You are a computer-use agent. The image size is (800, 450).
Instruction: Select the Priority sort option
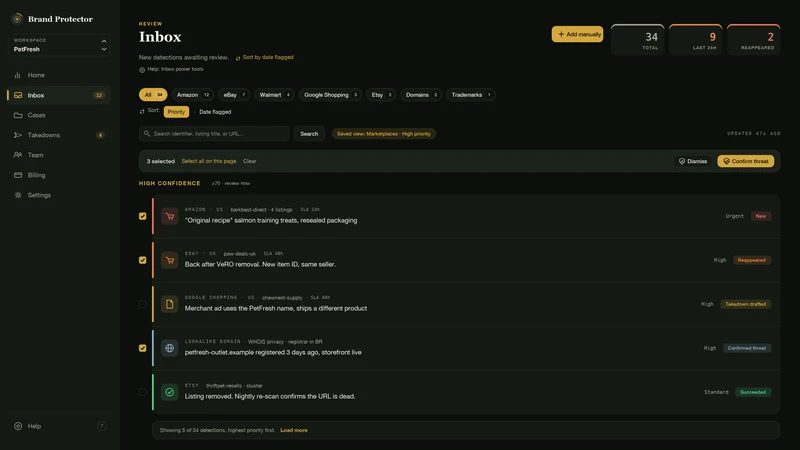[x=176, y=112]
